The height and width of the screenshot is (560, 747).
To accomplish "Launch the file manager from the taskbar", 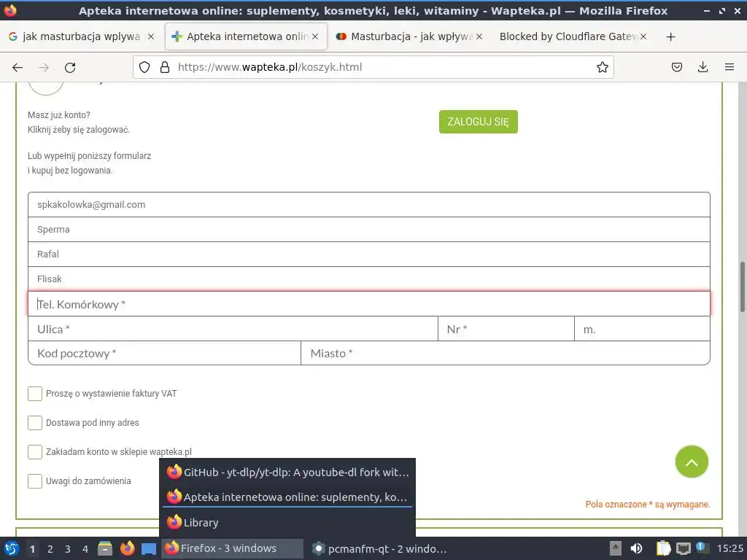I will (x=105, y=548).
